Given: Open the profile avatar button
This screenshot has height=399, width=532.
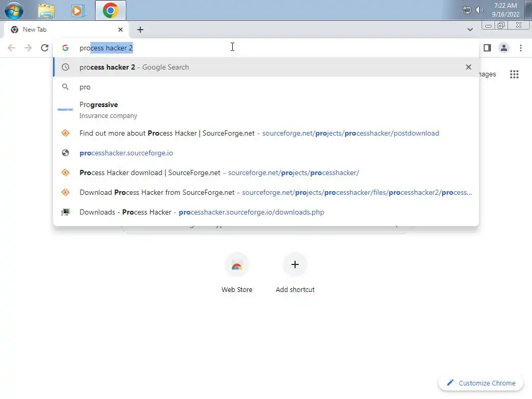Looking at the screenshot, I should point(504,48).
